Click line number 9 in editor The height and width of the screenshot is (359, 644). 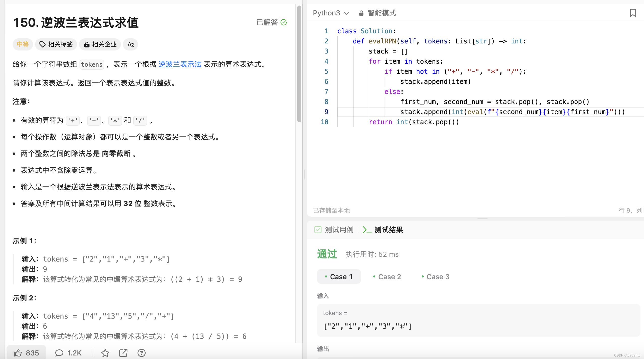tap(326, 112)
